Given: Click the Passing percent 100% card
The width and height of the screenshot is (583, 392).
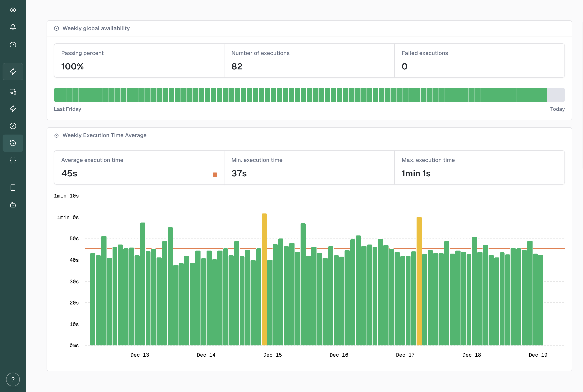Looking at the screenshot, I should click(139, 61).
